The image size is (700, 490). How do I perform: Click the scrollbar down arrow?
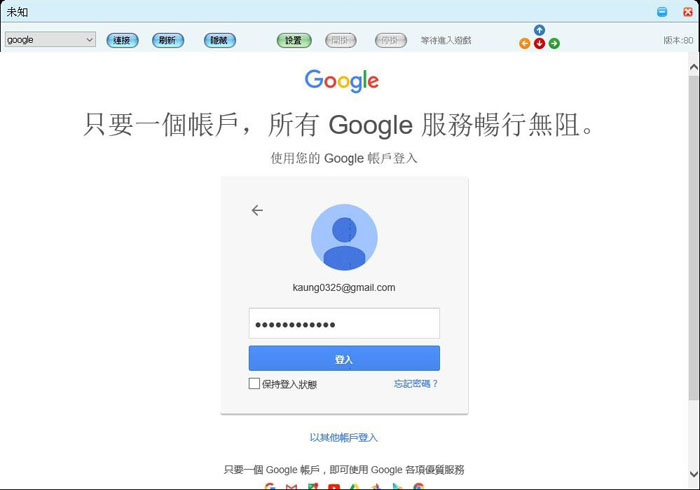[694, 473]
